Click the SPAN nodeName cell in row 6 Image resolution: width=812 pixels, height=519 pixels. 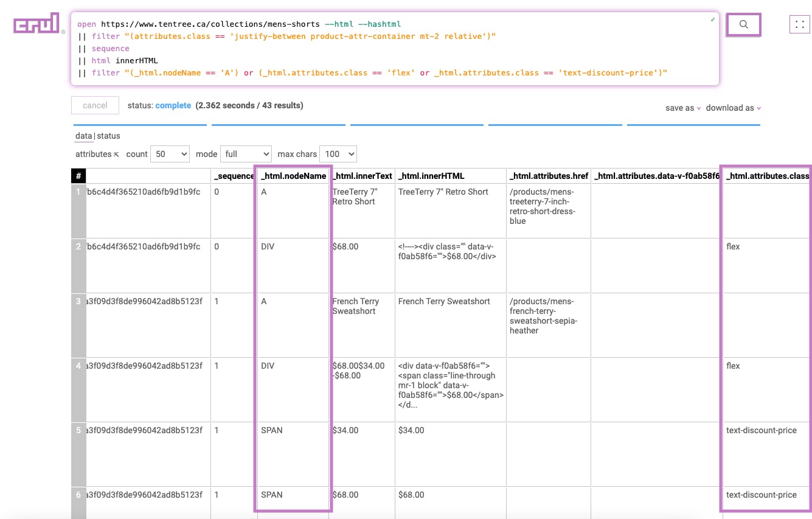click(293, 503)
